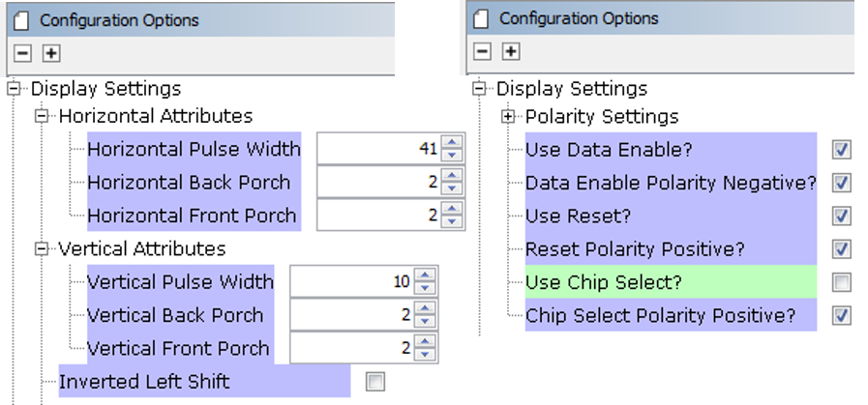
Task: Enable the Inverted Left Shift checkbox
Action: 375,381
